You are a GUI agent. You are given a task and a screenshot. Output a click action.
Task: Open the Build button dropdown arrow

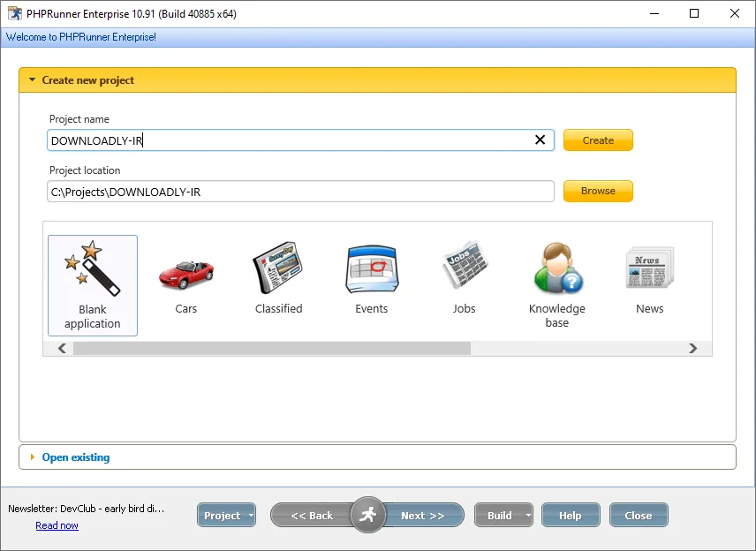pos(528,516)
